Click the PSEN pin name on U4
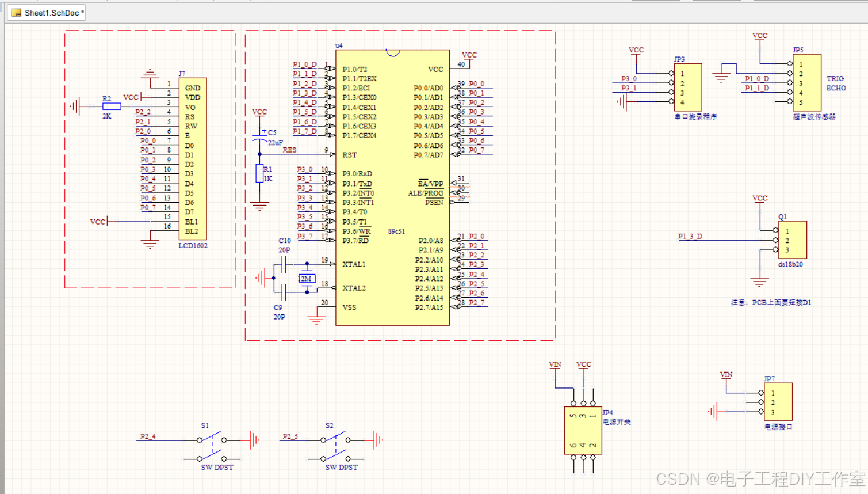This screenshot has width=868, height=494. (434, 203)
